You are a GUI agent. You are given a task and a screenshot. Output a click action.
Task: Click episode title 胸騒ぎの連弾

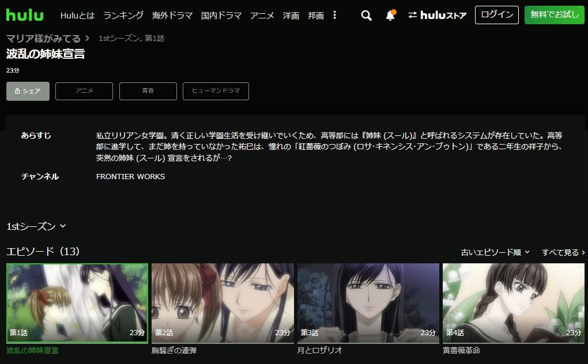[174, 351]
